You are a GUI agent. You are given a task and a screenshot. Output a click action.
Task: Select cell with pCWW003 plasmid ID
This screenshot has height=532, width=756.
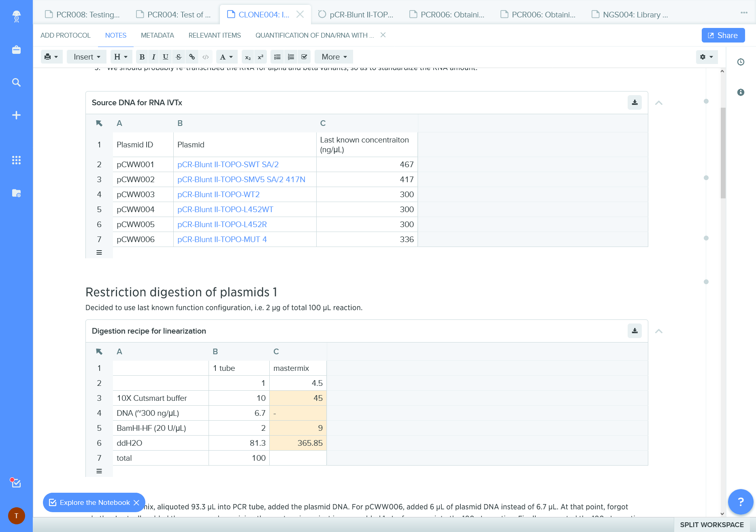tap(143, 195)
